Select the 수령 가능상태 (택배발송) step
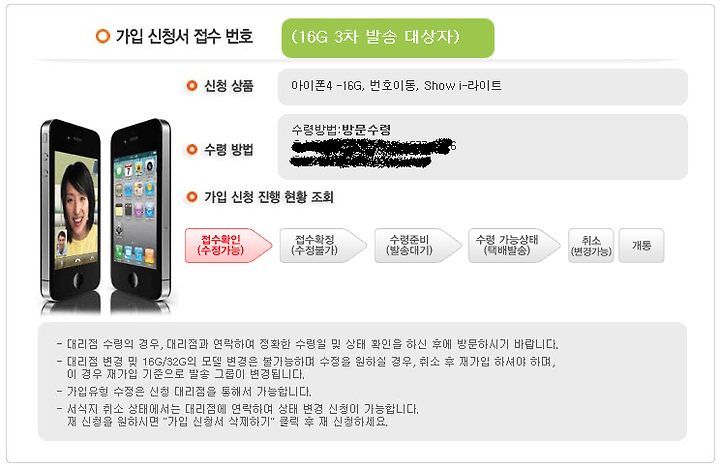Screen dimensions: 720x468 514,245
